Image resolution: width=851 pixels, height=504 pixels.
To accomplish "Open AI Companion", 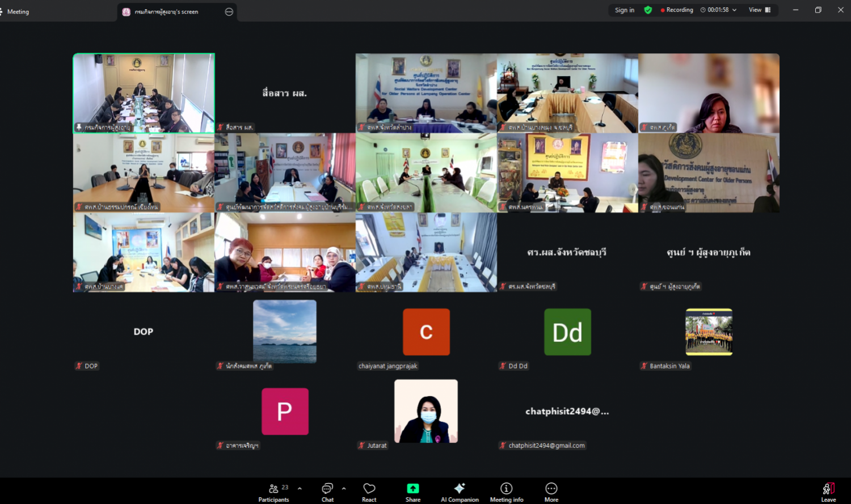I will [x=460, y=492].
